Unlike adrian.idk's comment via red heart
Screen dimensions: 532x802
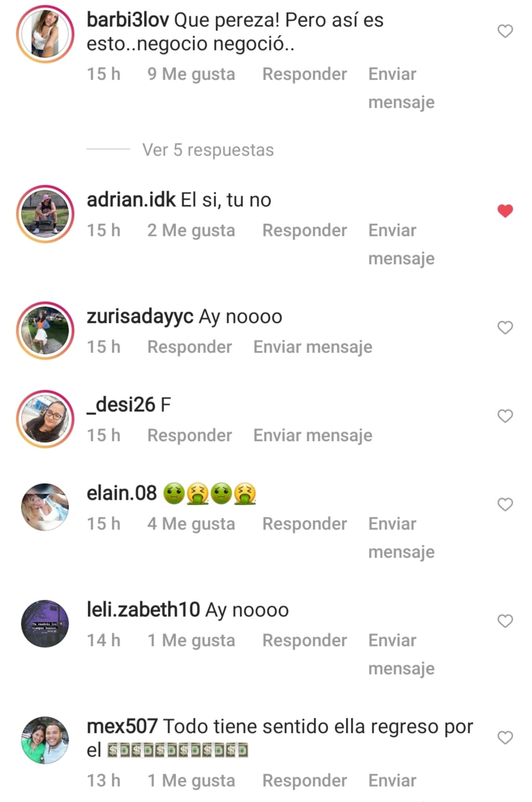click(x=505, y=211)
